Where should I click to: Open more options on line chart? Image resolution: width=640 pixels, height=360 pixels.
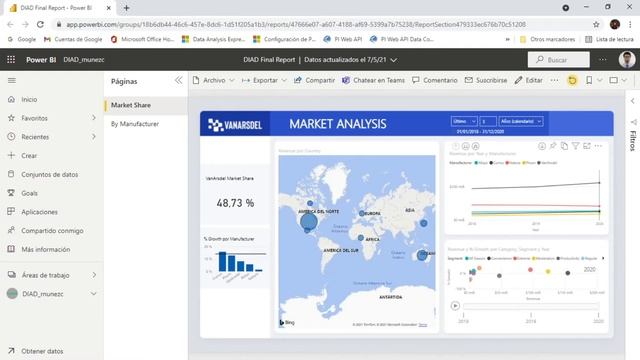coord(598,146)
